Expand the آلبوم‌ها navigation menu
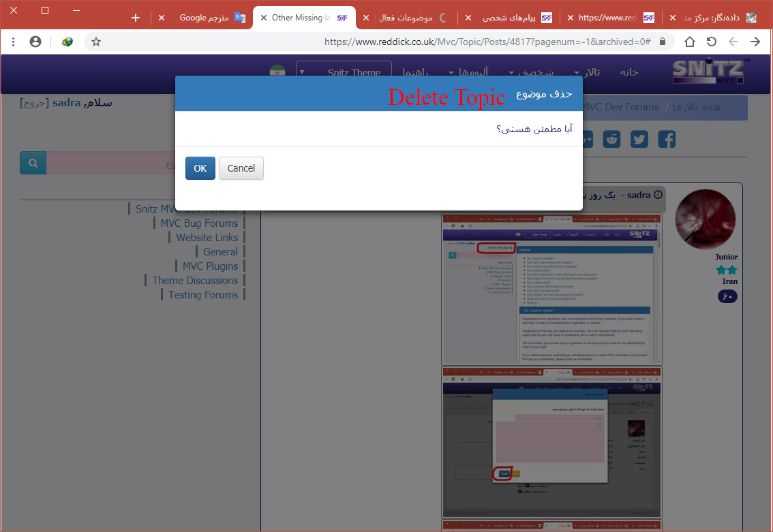Viewport: 773px width, 532px height. 470,72
